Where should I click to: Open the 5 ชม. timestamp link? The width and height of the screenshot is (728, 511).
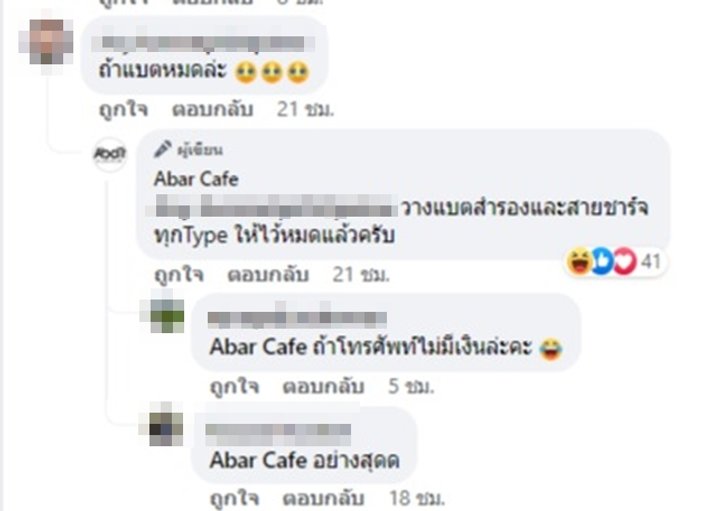[x=411, y=387]
